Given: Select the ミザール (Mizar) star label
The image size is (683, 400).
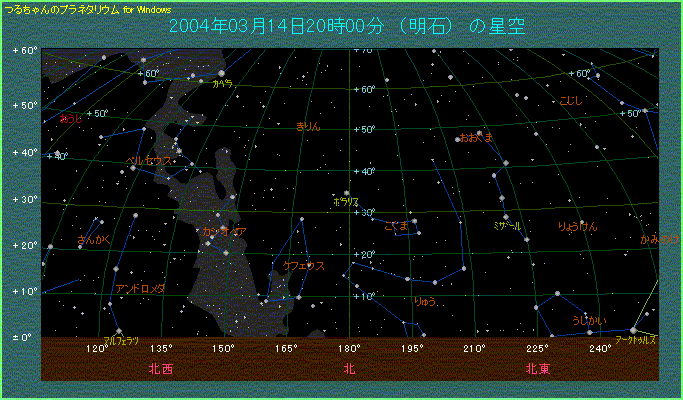Looking at the screenshot, I should click(507, 227).
